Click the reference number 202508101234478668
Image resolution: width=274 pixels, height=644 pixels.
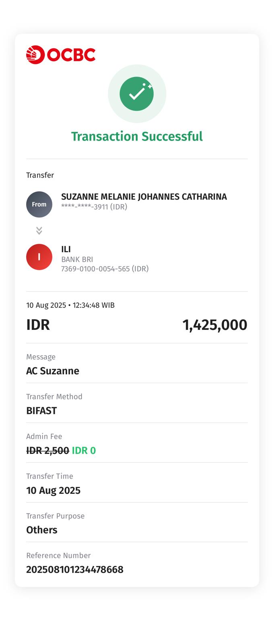(75, 569)
